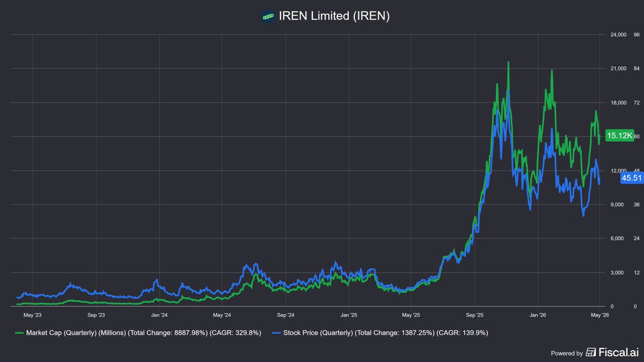Click the Jan '25 x-axis label
Screen dimensions: 644x362
click(x=349, y=315)
